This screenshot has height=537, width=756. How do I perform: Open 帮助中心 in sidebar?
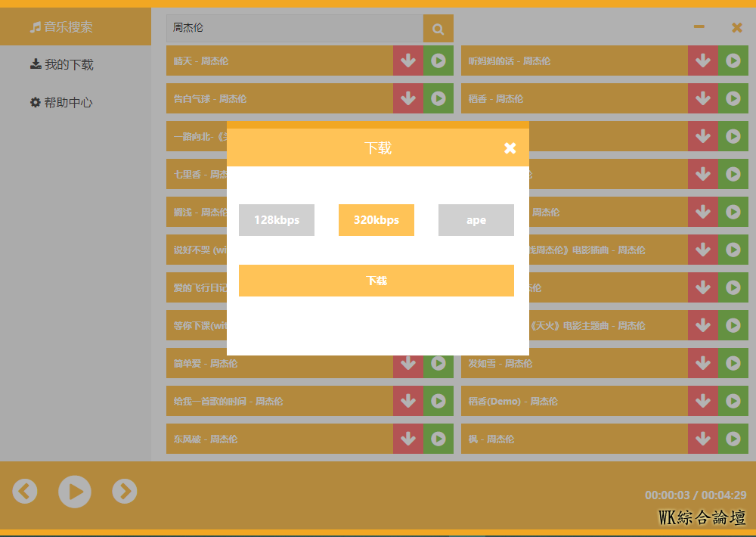[x=68, y=103]
